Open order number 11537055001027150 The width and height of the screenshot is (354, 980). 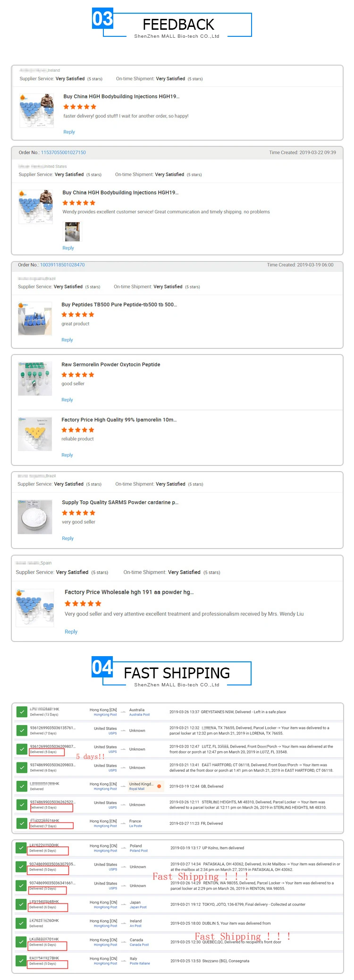pos(63,152)
